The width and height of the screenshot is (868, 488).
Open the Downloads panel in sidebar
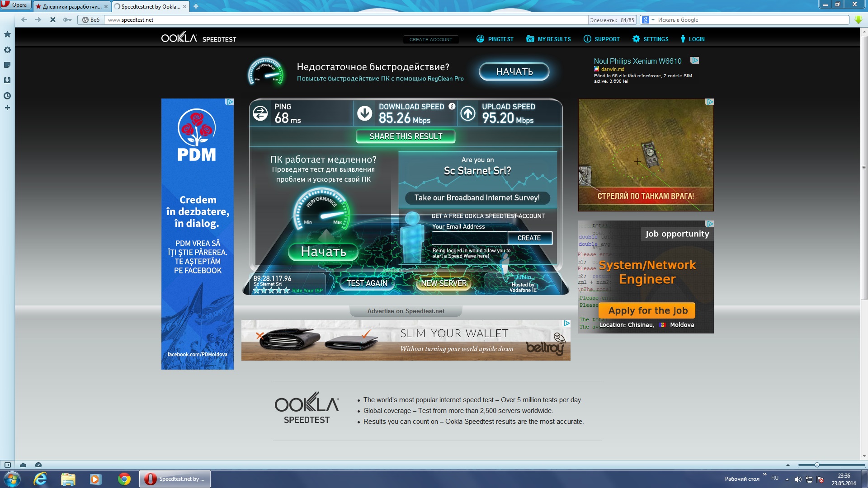7,80
